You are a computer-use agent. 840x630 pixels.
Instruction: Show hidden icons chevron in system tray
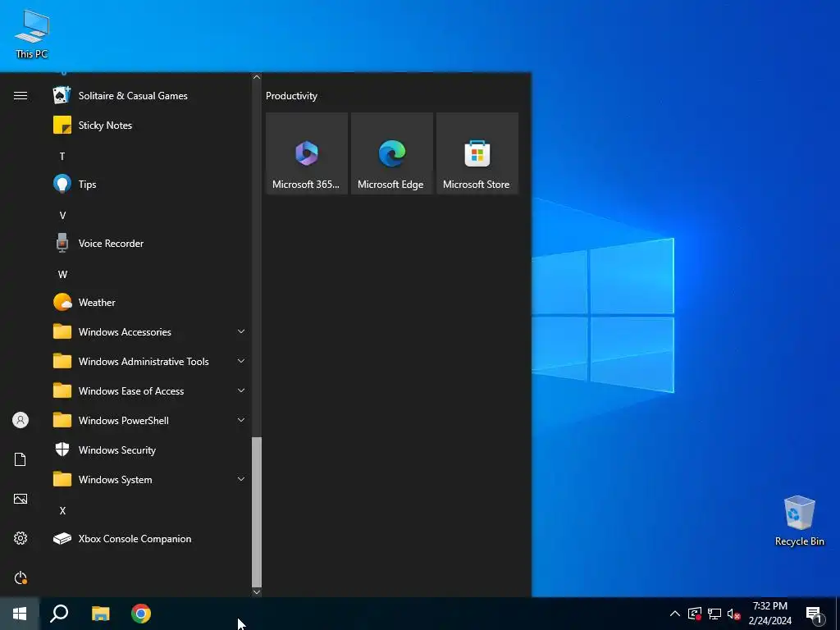[675, 614]
